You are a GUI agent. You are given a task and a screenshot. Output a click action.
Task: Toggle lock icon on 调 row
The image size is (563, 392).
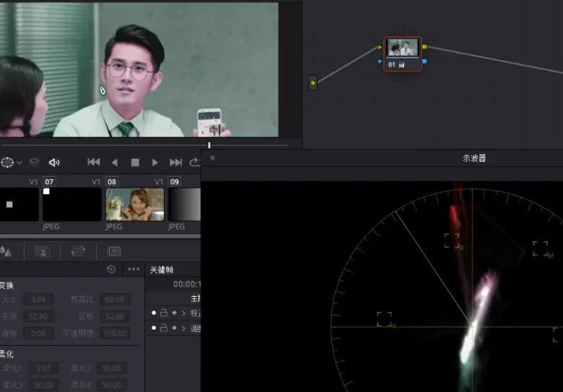point(164,328)
